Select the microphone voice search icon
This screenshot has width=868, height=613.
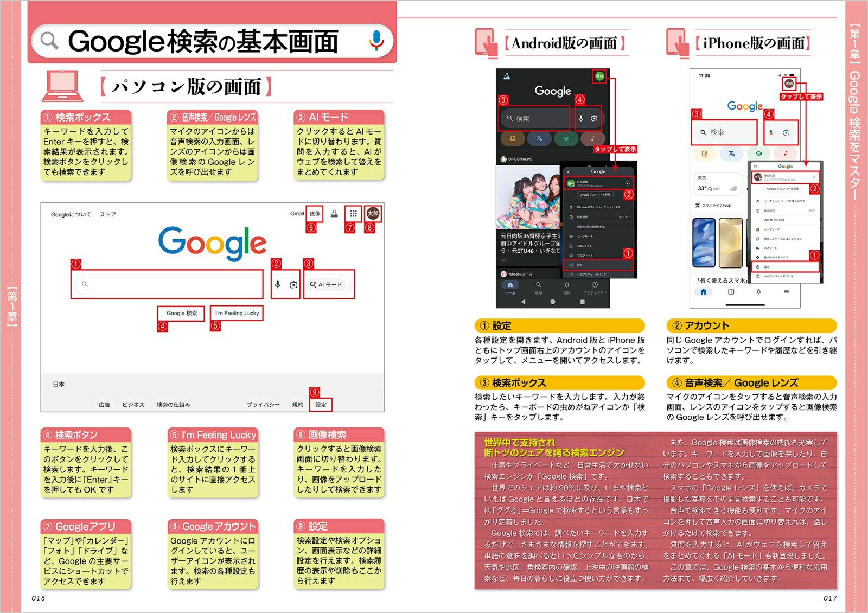(x=278, y=284)
